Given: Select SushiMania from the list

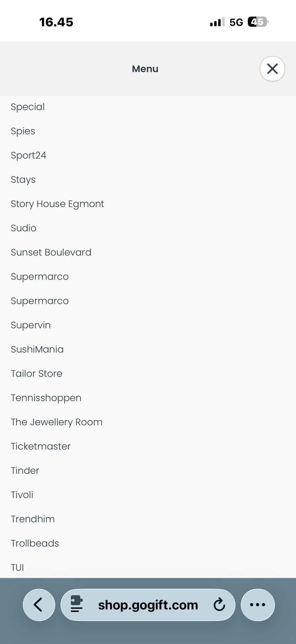Looking at the screenshot, I should (37, 349).
